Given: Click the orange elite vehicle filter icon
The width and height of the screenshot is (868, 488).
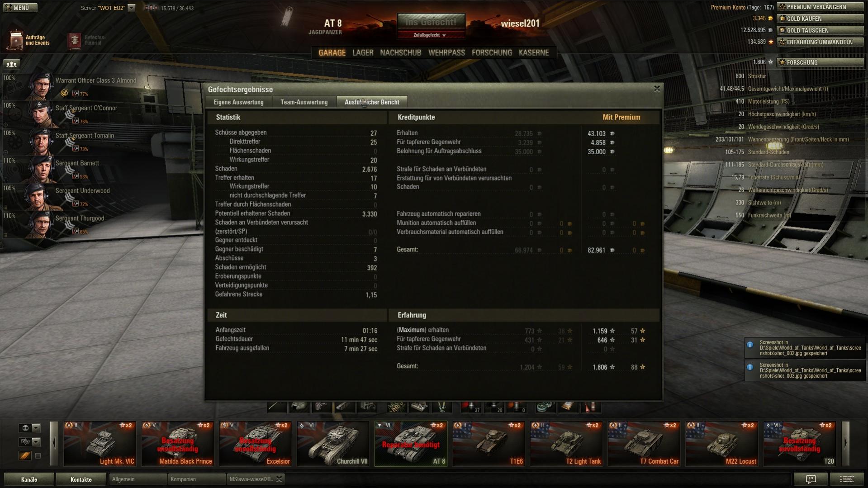Looking at the screenshot, I should click(25, 456).
